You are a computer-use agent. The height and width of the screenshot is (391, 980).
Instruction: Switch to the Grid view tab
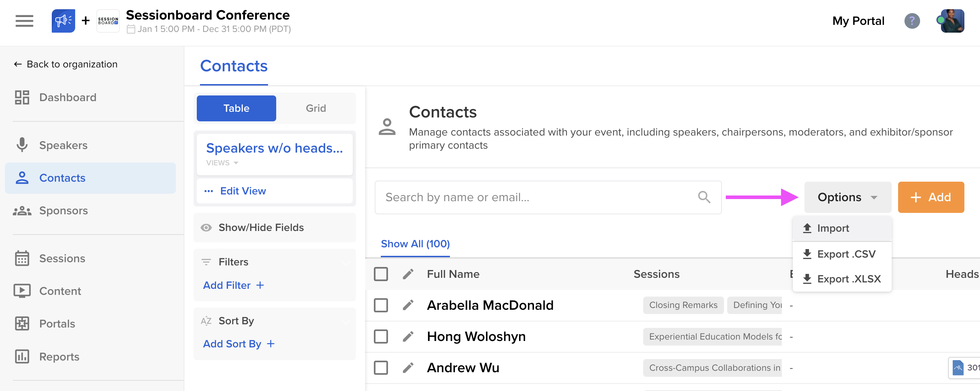(x=316, y=108)
